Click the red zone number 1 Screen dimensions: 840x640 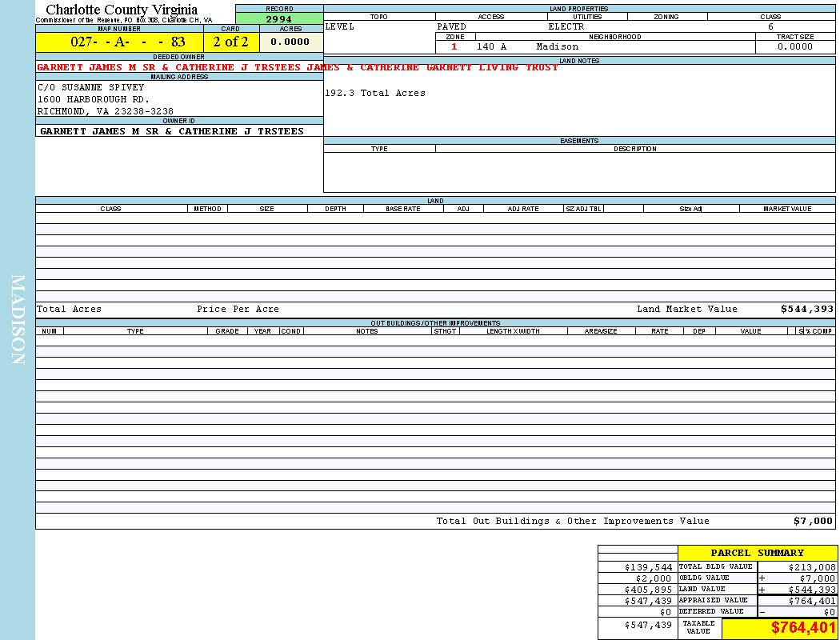point(454,46)
